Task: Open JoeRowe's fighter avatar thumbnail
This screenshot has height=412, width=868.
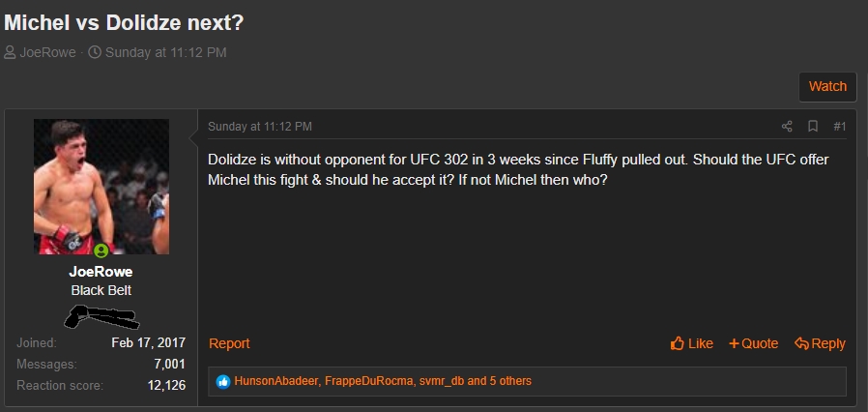Action: [x=101, y=186]
